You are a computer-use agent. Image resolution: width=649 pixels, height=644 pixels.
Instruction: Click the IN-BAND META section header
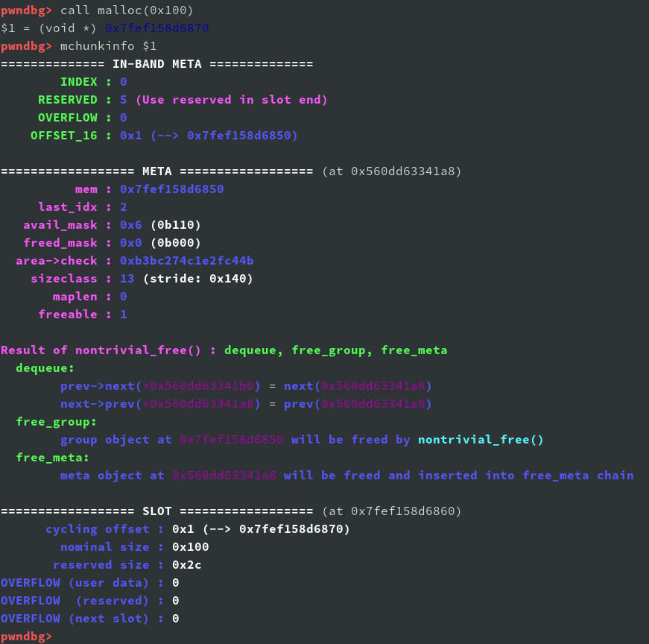156,64
